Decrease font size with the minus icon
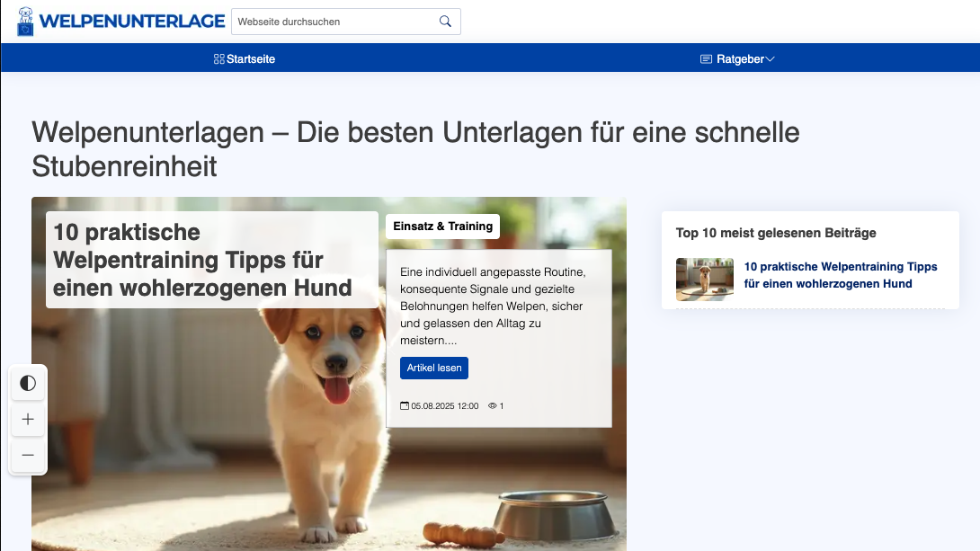This screenshot has width=980, height=551. [28, 456]
